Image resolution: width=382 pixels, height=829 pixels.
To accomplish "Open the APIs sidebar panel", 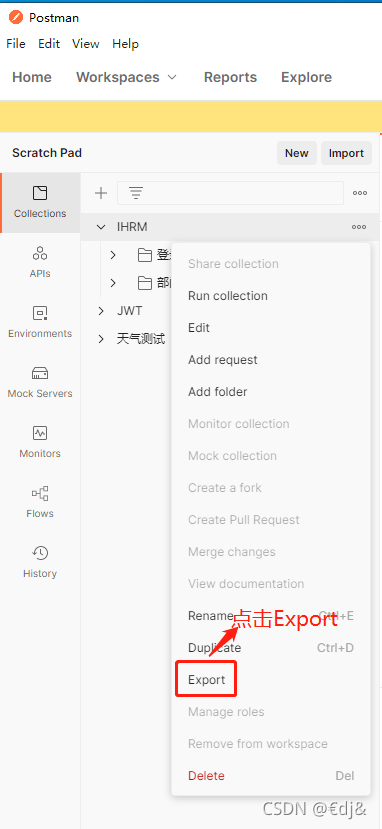I will pos(40,262).
